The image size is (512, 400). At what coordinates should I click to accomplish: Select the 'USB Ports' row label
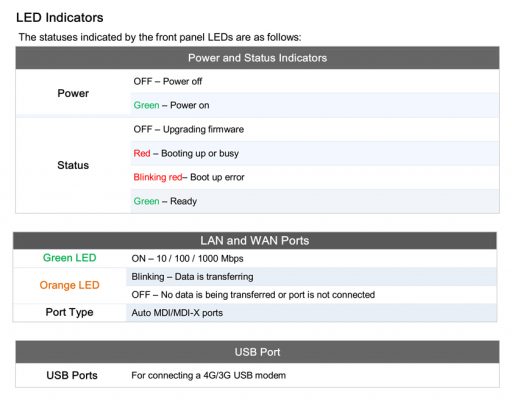pos(72,375)
